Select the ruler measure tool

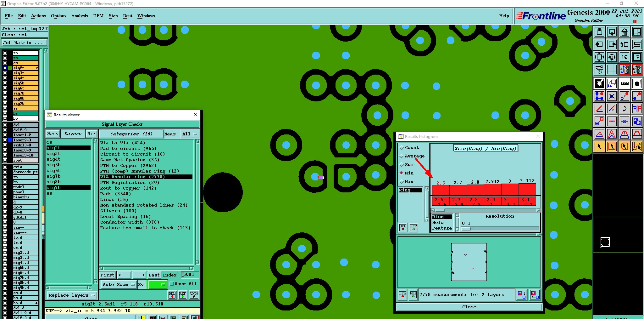(625, 83)
